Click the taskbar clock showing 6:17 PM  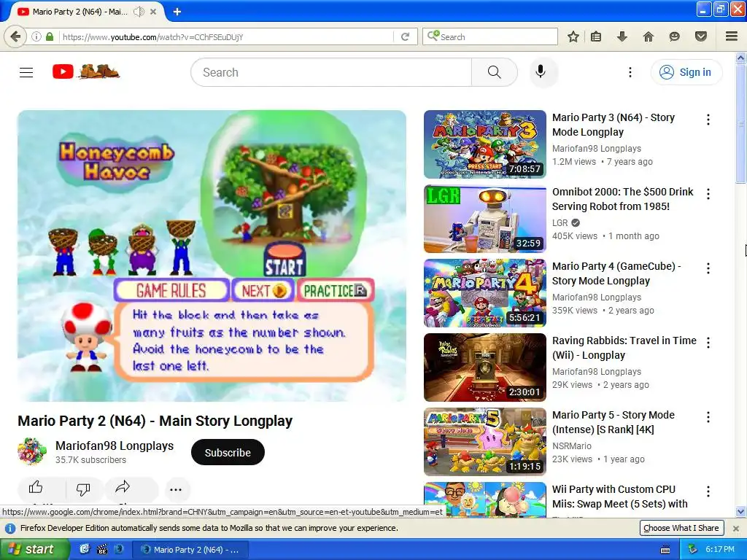pos(720,550)
